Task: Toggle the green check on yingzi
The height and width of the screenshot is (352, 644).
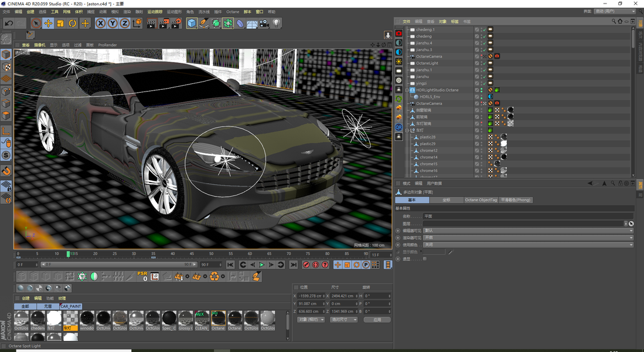Action: [485, 83]
